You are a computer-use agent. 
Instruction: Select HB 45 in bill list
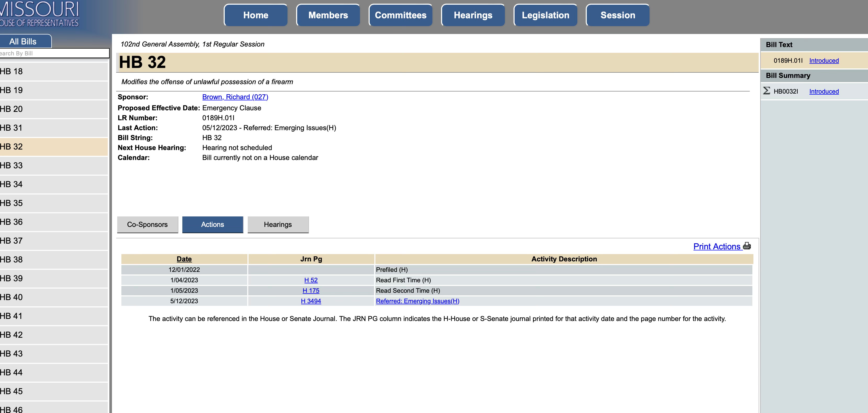click(x=54, y=392)
